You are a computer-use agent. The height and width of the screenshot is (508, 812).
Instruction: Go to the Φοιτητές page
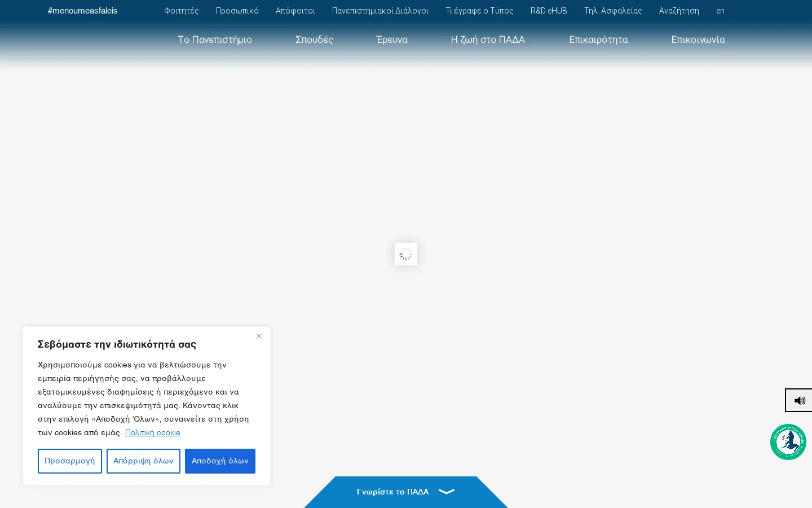(x=182, y=11)
